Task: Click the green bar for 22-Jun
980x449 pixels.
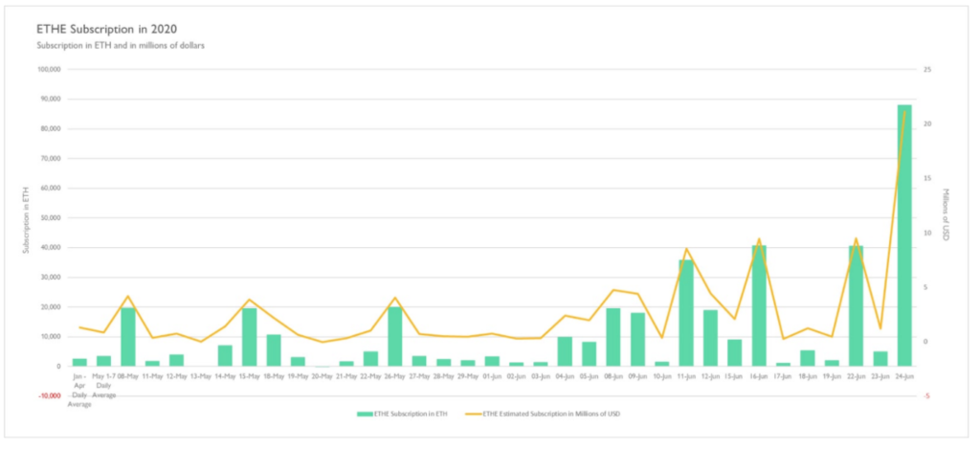Action: pos(856,305)
